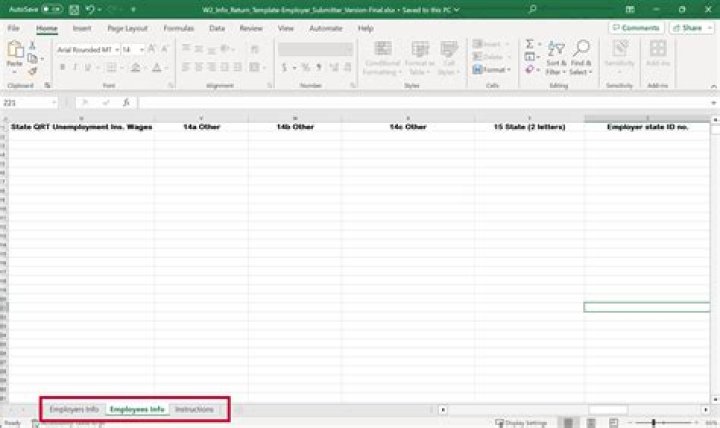Click the Percent Style icon

coord(306,68)
